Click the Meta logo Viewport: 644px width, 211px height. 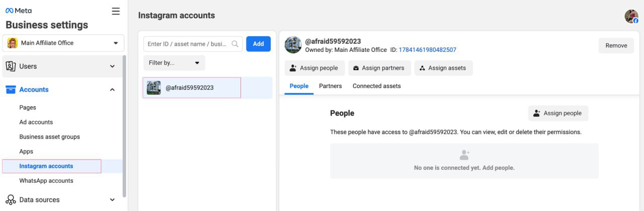coord(18,10)
